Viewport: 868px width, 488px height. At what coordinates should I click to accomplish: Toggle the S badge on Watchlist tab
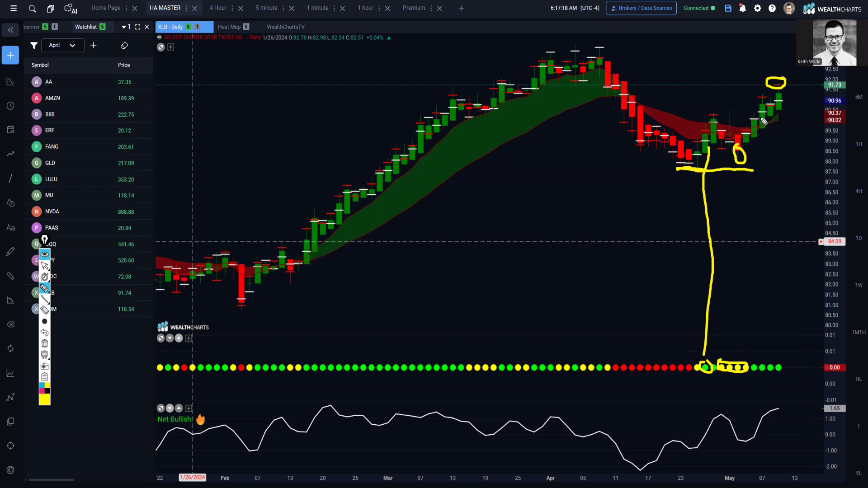pyautogui.click(x=103, y=27)
